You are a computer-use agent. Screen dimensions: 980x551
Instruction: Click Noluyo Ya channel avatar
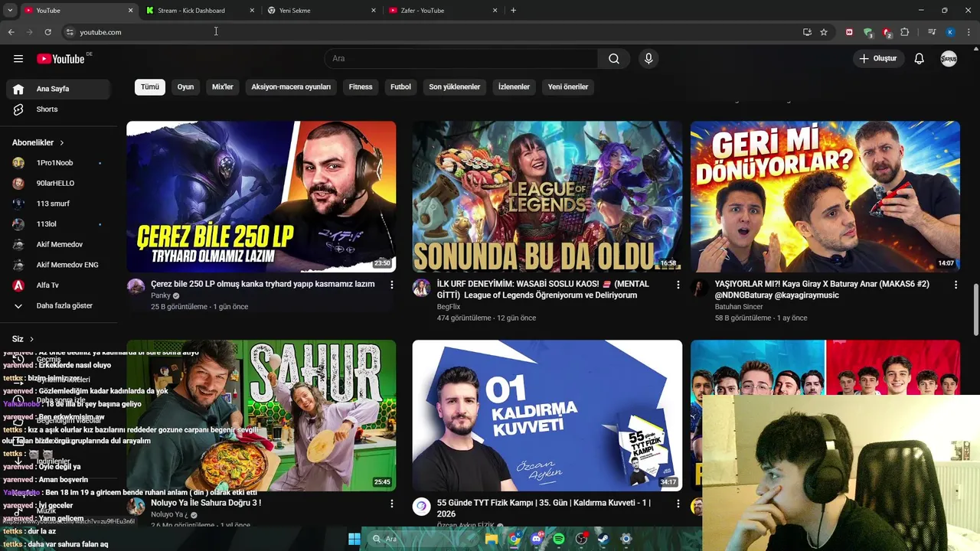point(136,506)
